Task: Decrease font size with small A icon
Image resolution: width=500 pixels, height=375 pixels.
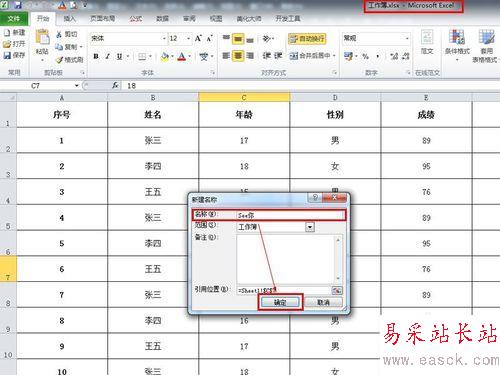Action: click(x=209, y=39)
